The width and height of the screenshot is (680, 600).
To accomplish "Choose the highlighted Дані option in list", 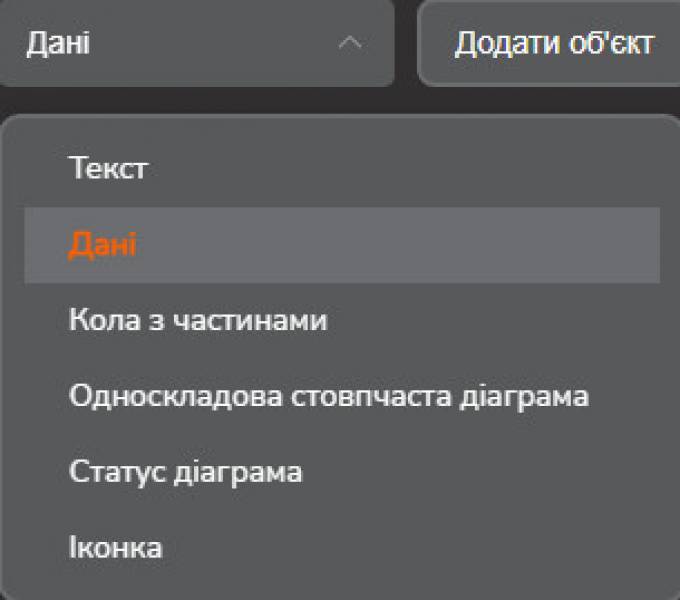I will click(103, 245).
